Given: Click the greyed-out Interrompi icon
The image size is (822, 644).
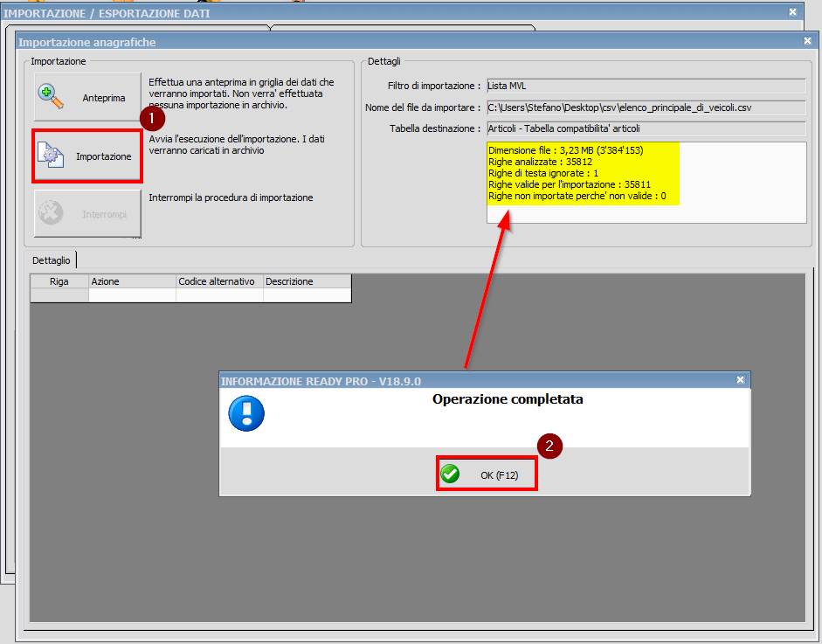Looking at the screenshot, I should click(x=51, y=213).
